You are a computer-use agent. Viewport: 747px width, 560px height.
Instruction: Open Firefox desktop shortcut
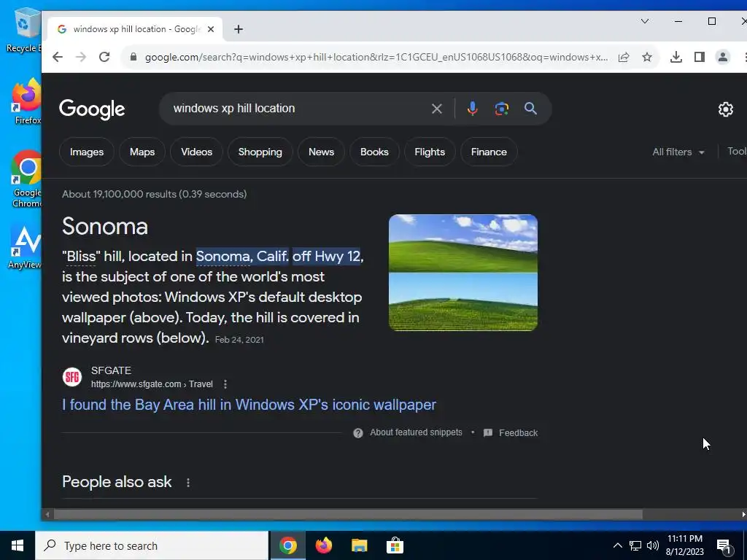pos(27,101)
